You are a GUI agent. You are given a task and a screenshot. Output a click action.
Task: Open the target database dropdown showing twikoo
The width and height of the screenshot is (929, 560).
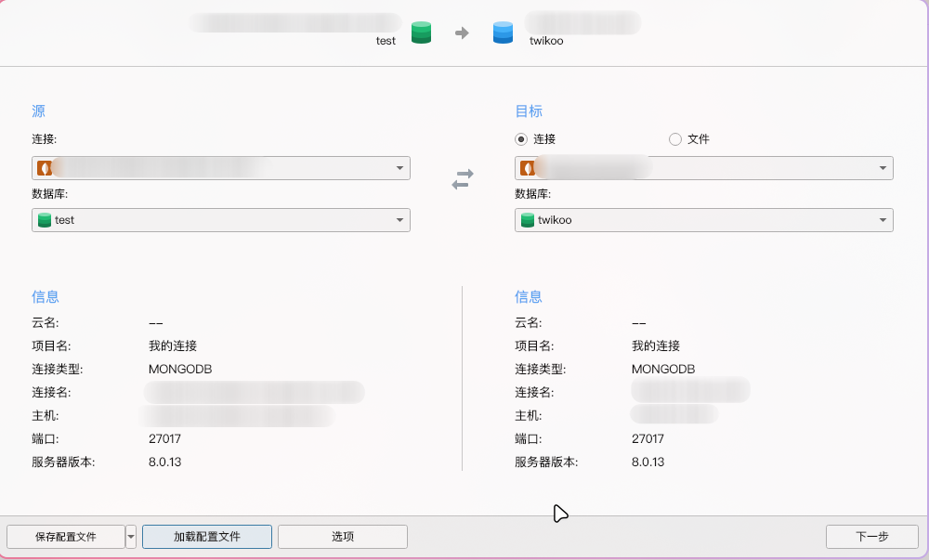(883, 220)
